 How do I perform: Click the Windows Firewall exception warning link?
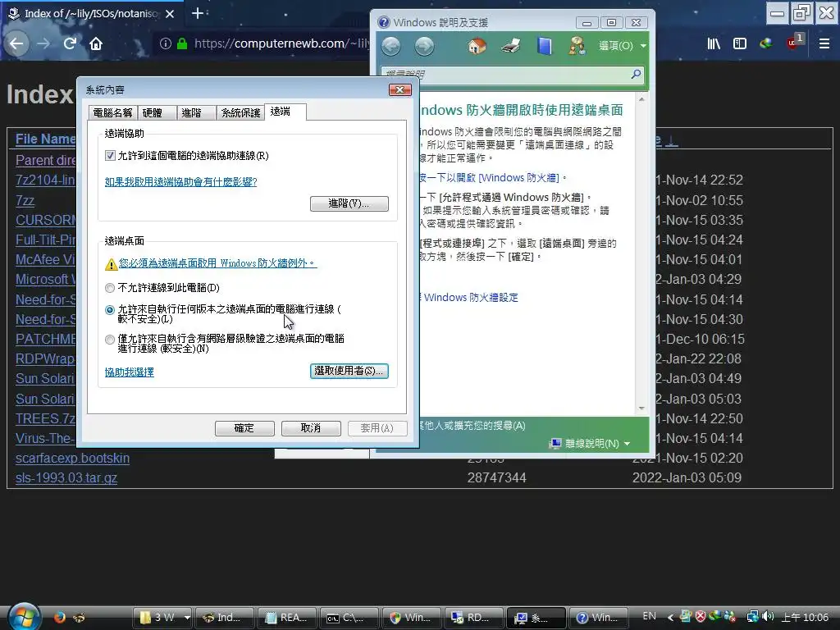point(217,263)
